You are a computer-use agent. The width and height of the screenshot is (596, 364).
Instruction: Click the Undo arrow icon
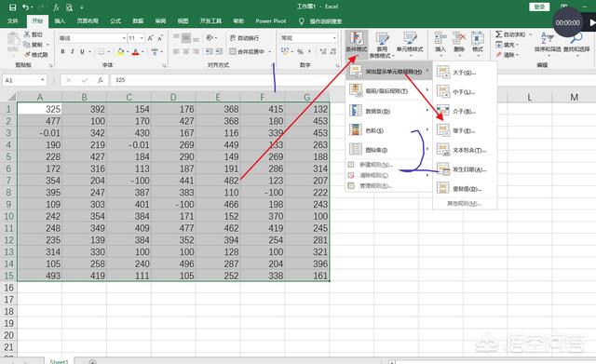25,7
